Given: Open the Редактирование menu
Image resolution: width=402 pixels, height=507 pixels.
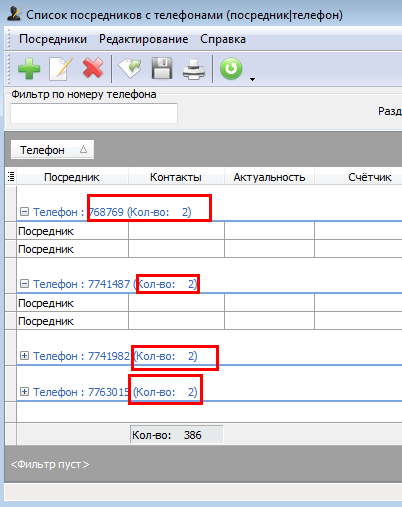Looking at the screenshot, I should (x=144, y=39).
